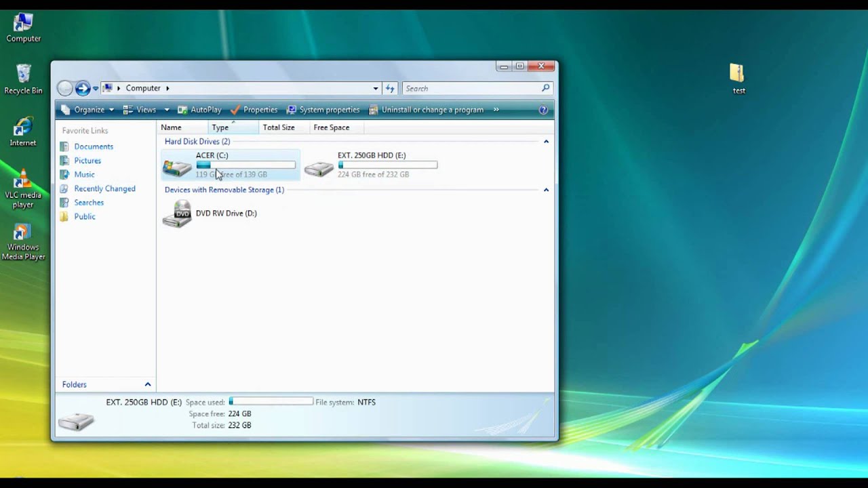The image size is (868, 488).
Task: Click the ACER (C:) usage bar
Action: coord(245,165)
